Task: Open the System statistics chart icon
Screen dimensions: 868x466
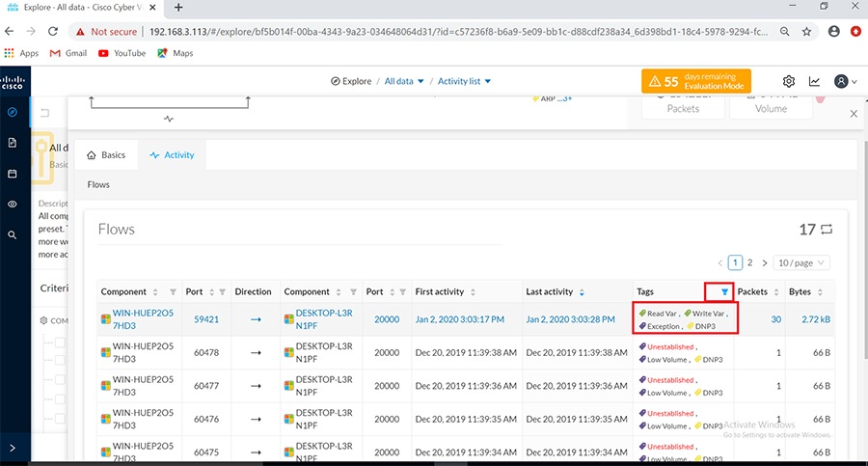Action: point(814,81)
